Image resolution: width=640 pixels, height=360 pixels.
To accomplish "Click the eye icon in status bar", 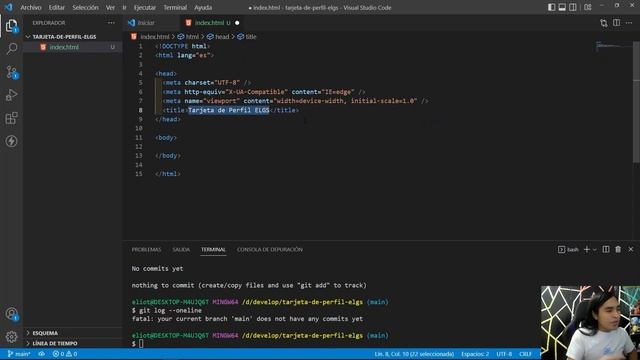I will (x=42, y=354).
